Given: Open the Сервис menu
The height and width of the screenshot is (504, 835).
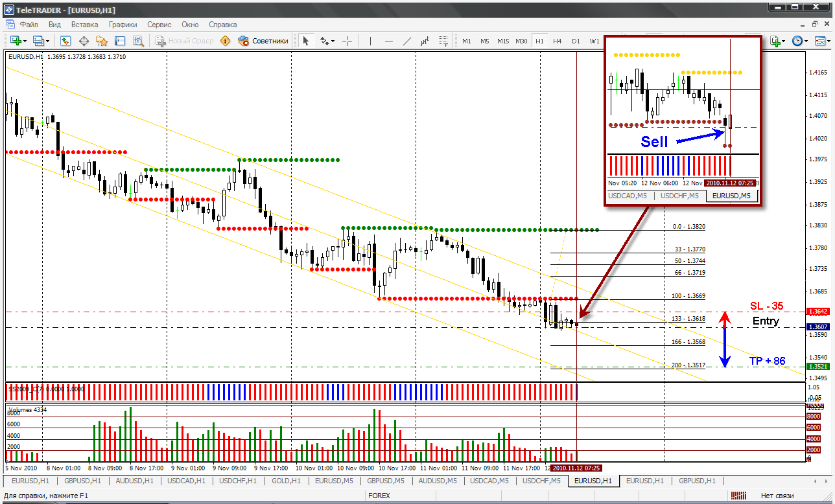Looking at the screenshot, I should tap(159, 25).
